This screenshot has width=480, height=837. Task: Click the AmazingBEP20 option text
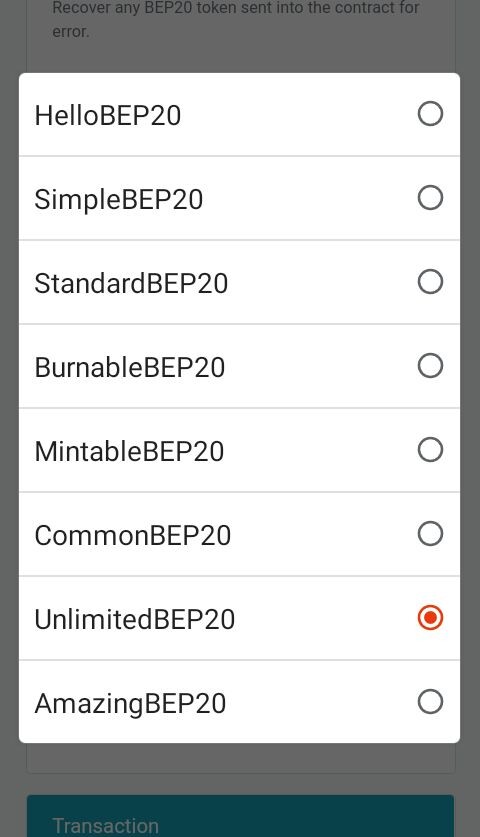pos(130,704)
